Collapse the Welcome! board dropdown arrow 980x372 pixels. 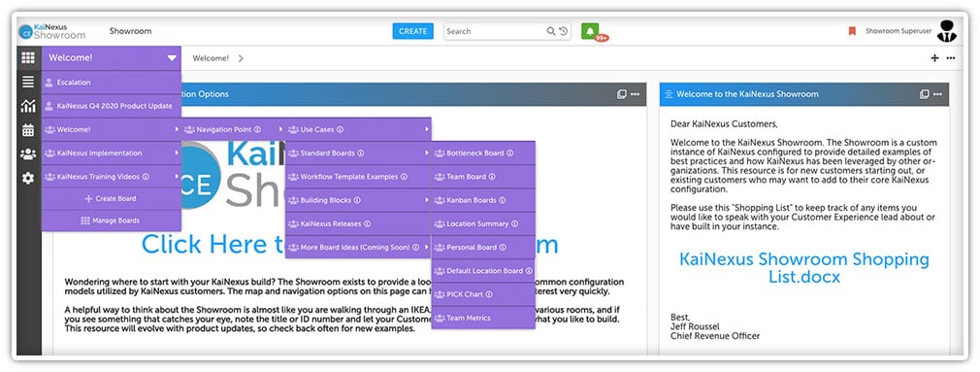pos(172,58)
